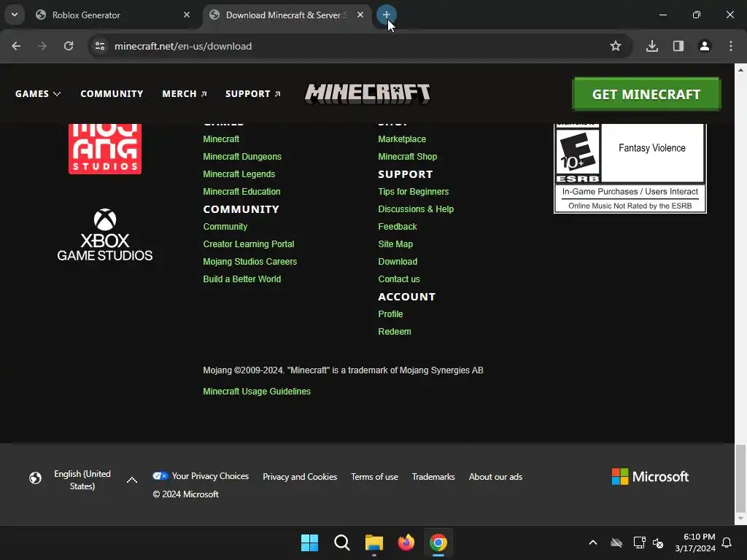Open Build a Better World link

tap(242, 279)
